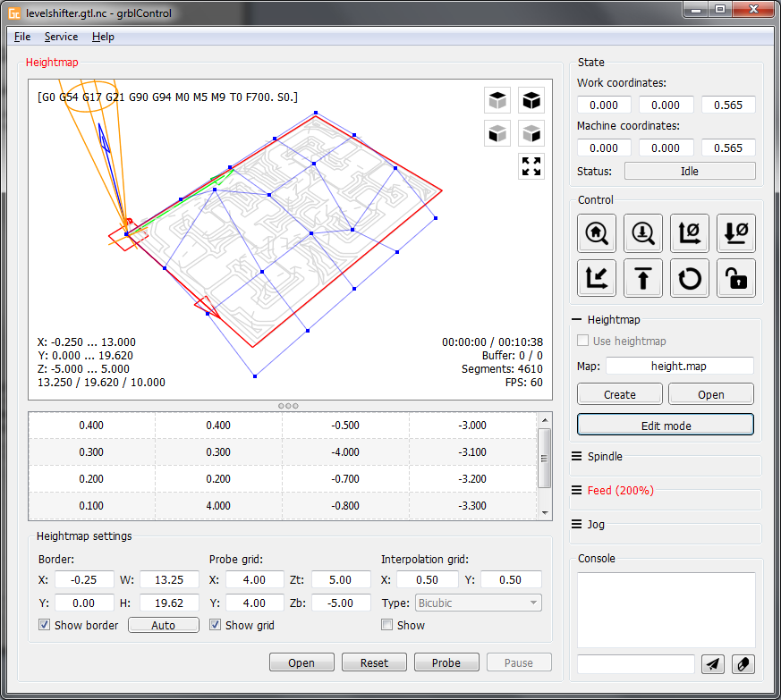Click the Home machine icon in Control
This screenshot has height=700, width=781.
(x=596, y=233)
